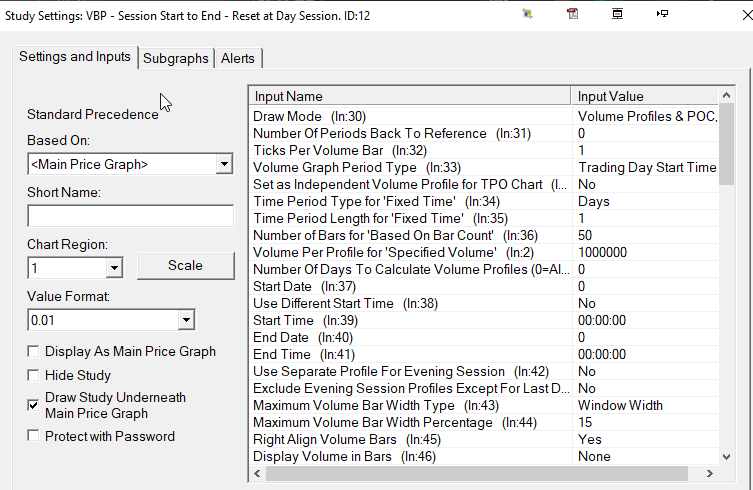Check the Hide Study checkbox

click(x=35, y=375)
